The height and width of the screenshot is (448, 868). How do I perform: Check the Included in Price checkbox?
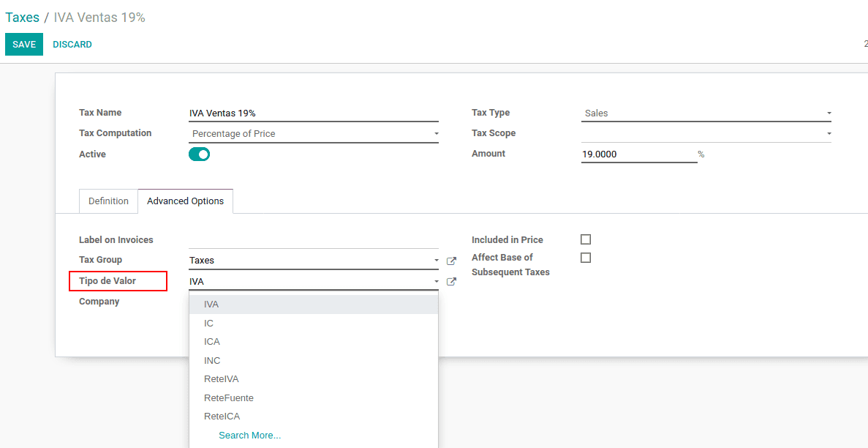coord(586,239)
